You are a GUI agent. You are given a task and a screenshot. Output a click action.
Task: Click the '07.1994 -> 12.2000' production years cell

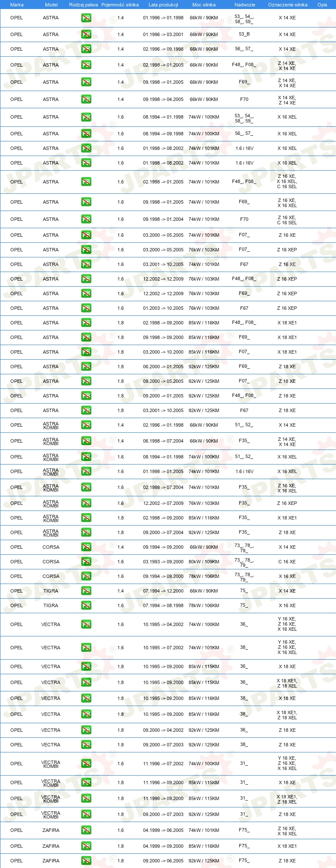(x=163, y=591)
